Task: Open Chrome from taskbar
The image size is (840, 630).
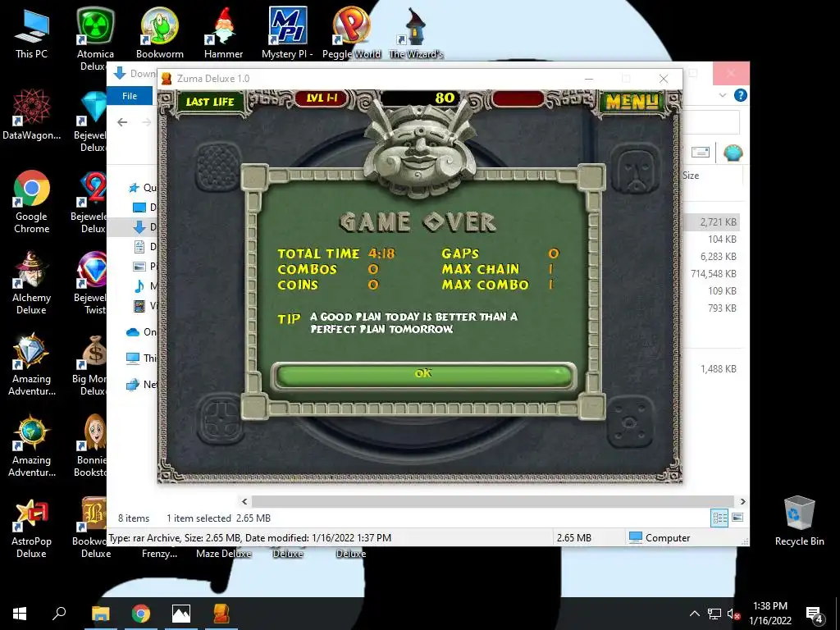Action: 141,614
